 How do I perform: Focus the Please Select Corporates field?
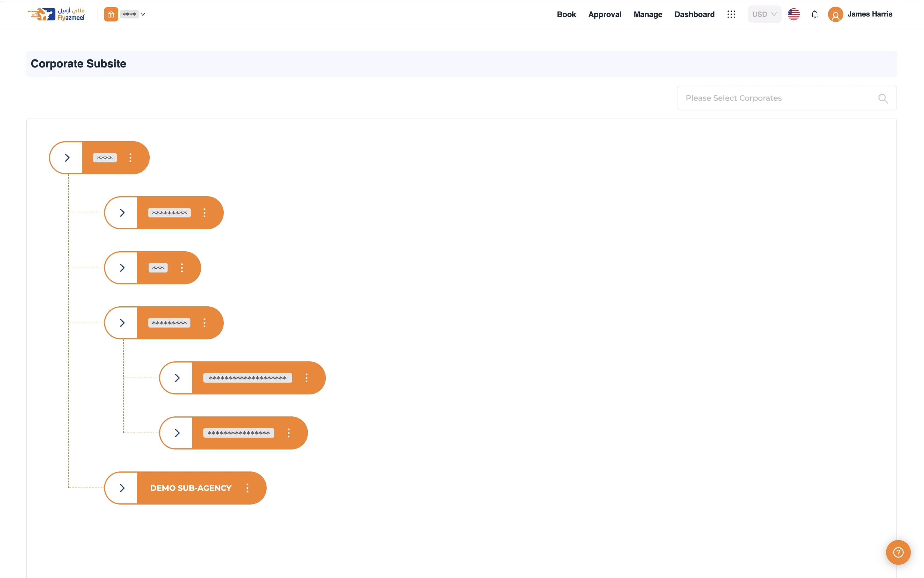coord(786,98)
